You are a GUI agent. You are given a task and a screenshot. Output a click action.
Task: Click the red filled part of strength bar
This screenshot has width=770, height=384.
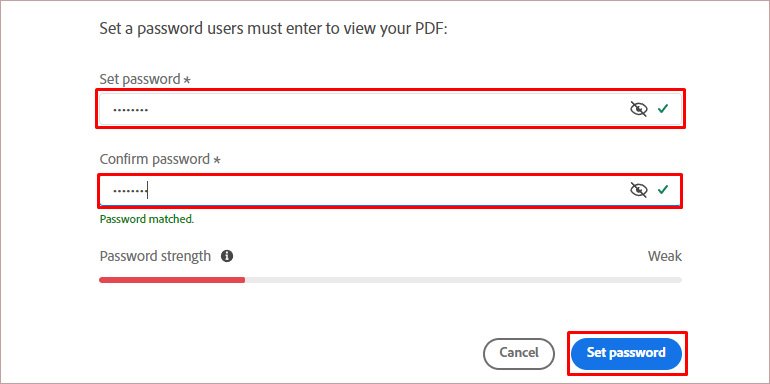172,280
